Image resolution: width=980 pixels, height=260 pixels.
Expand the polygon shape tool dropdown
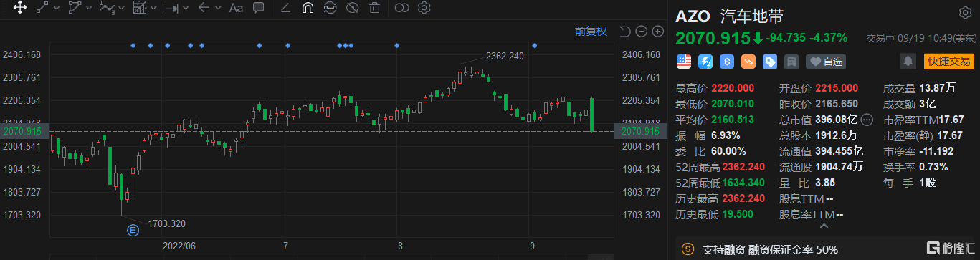click(90, 9)
